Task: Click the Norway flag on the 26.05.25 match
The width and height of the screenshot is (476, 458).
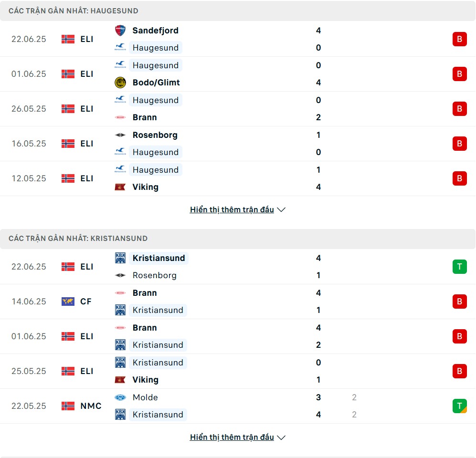Action: 68,109
